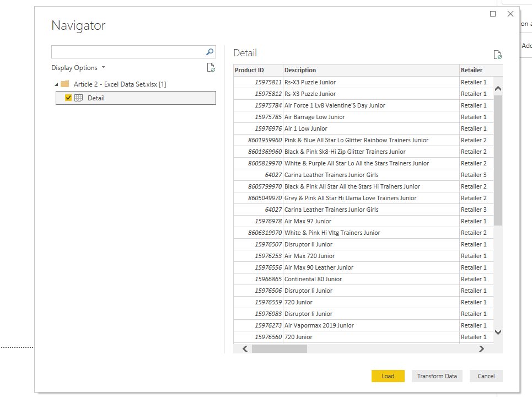Click the vertical scrollbar up arrow
Viewport: 532px width, 397px height.
pyautogui.click(x=498, y=89)
